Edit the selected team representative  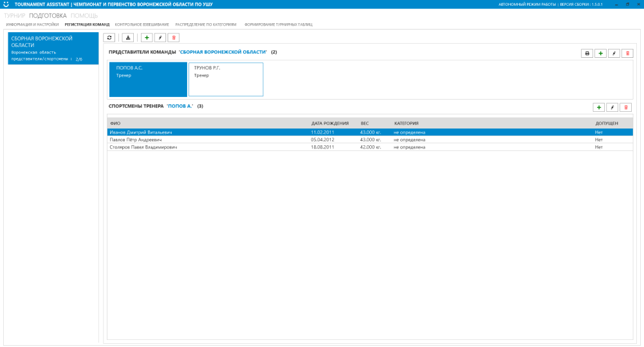tap(614, 53)
